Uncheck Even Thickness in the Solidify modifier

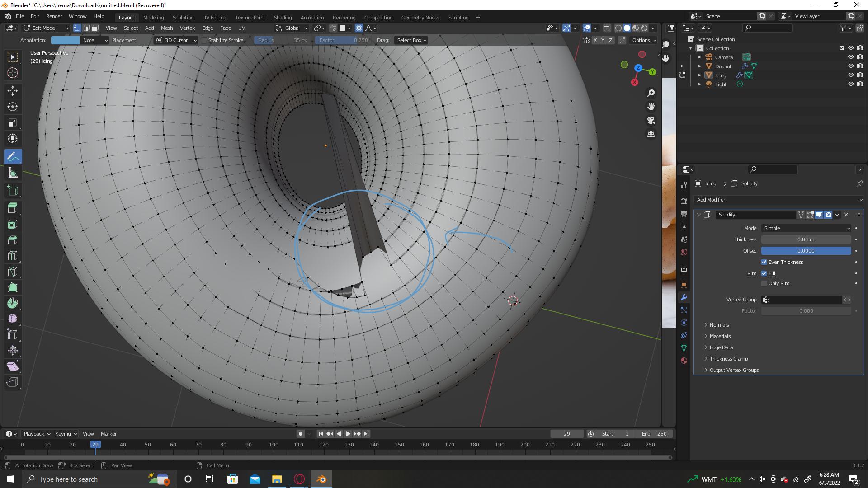(x=764, y=262)
